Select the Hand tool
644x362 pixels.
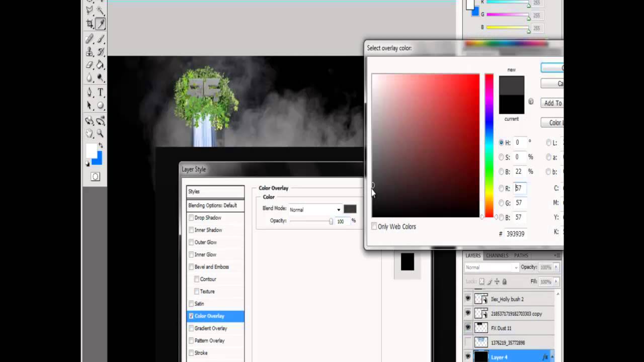(90, 133)
